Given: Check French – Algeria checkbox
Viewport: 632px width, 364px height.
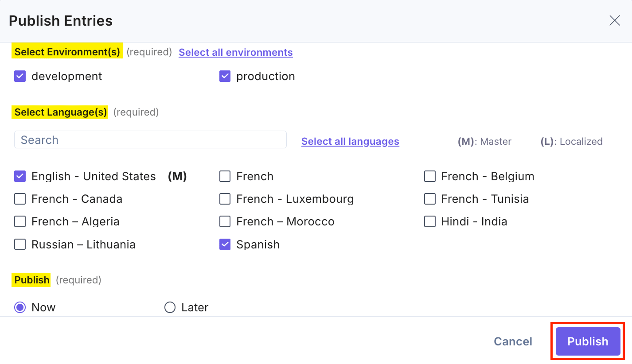Looking at the screenshot, I should coord(20,222).
